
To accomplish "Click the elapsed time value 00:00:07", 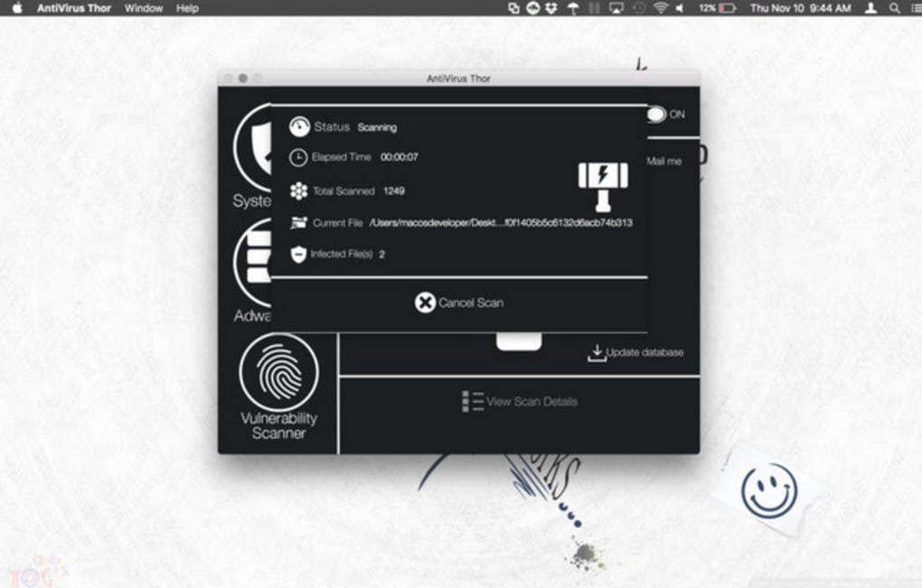I will coord(400,157).
